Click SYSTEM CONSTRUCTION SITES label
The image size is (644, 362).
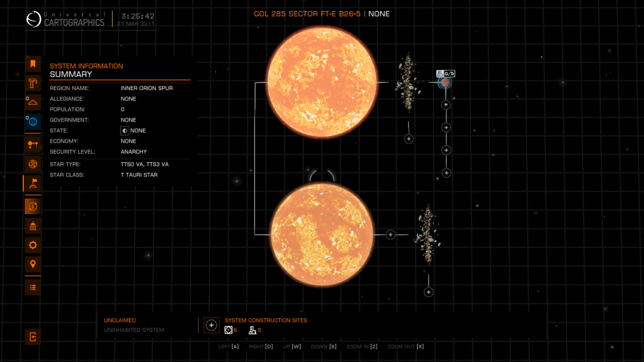click(266, 320)
